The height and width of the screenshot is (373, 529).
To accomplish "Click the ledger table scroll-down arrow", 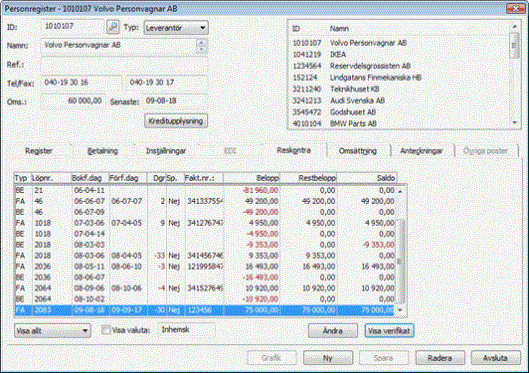I will pyautogui.click(x=401, y=310).
